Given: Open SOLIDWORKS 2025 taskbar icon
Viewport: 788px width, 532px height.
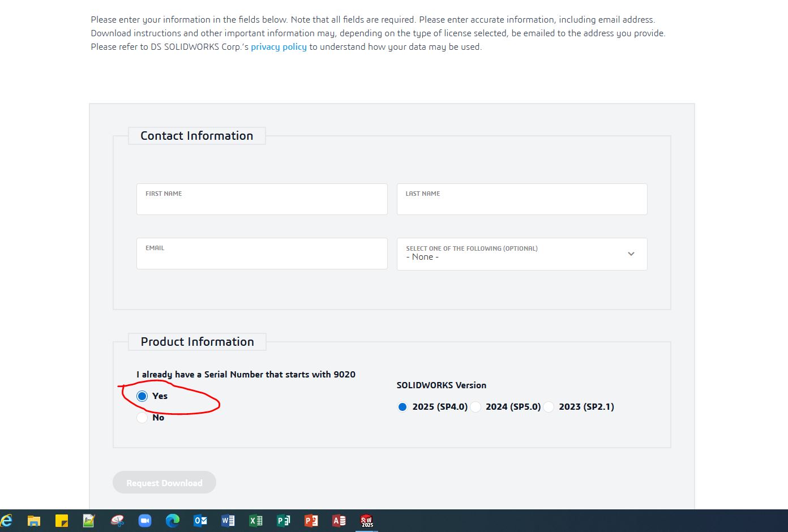Looking at the screenshot, I should [367, 521].
